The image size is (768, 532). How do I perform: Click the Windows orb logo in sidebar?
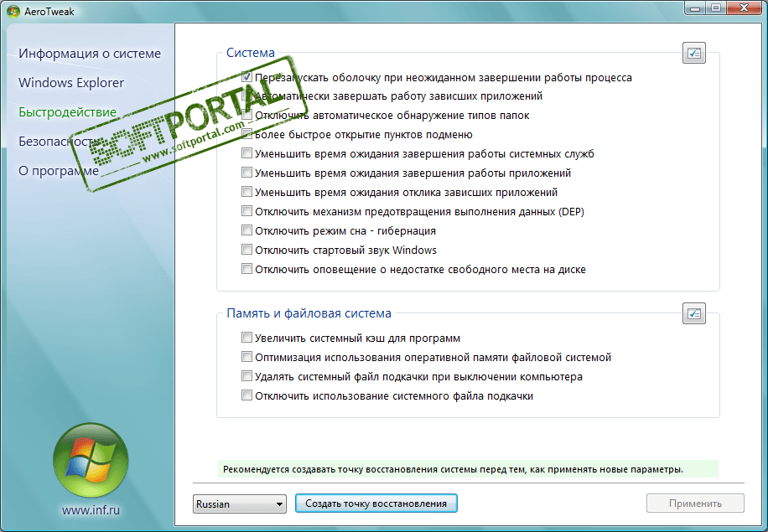tap(91, 461)
